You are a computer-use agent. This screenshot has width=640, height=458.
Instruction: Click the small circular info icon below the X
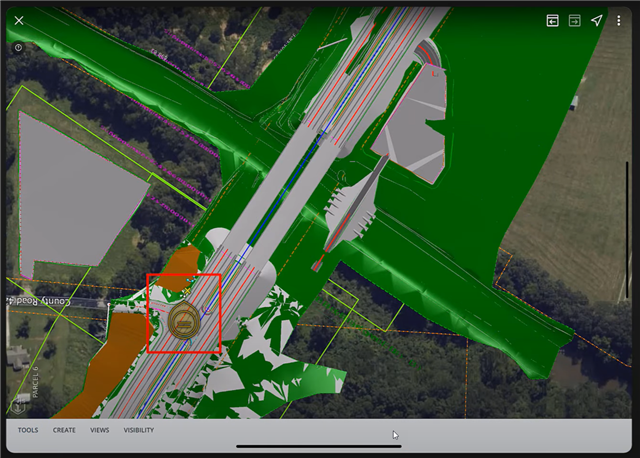click(19, 47)
